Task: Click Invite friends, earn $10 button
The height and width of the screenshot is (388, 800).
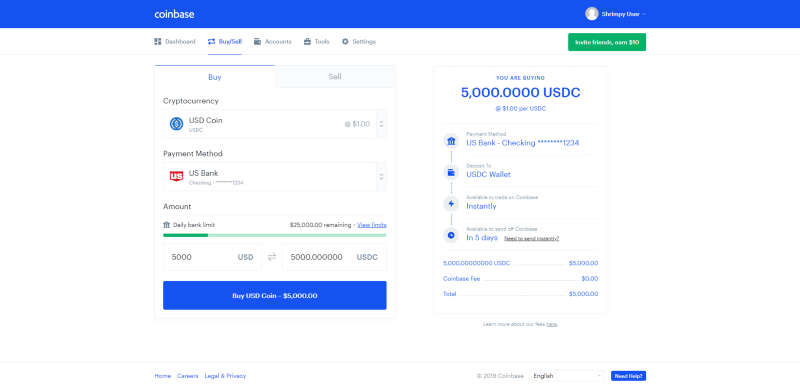Action: pyautogui.click(x=607, y=42)
